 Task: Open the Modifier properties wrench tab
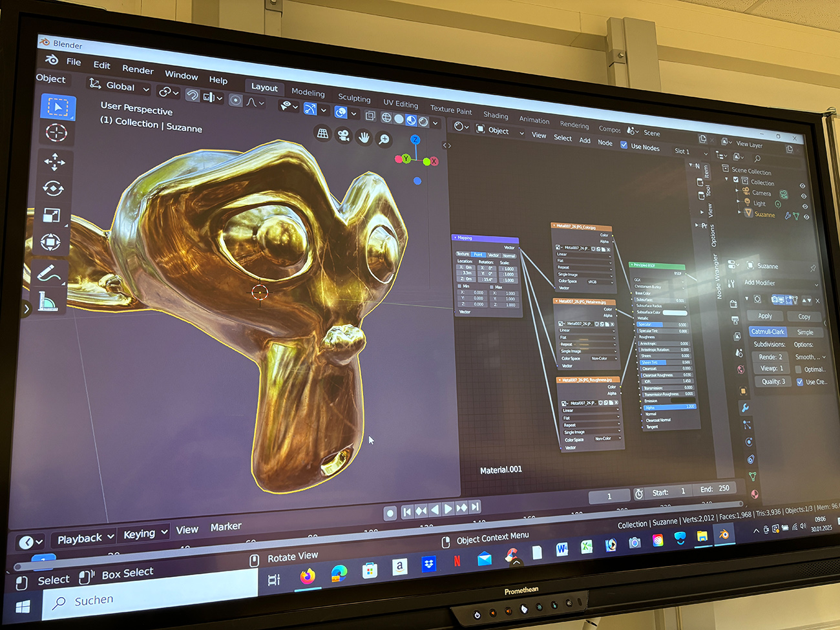(x=745, y=408)
